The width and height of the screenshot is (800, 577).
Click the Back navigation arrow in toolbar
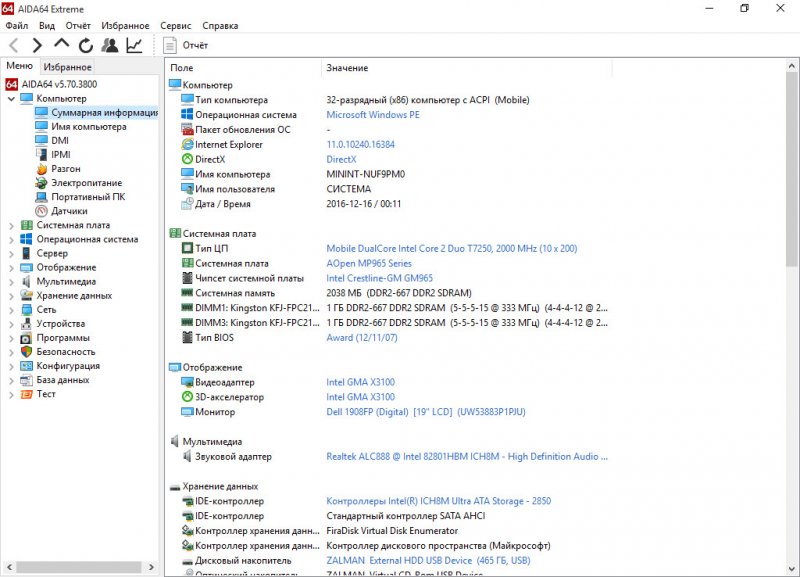(13, 45)
